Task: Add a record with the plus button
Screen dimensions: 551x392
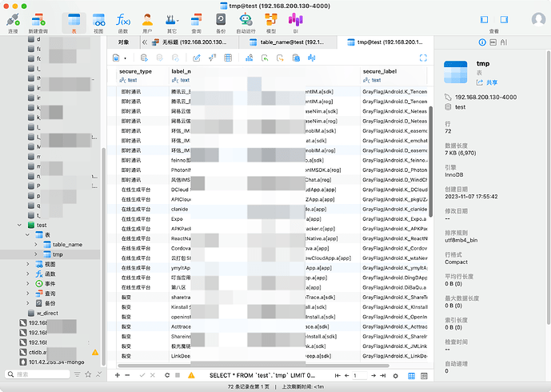Action: (x=118, y=375)
